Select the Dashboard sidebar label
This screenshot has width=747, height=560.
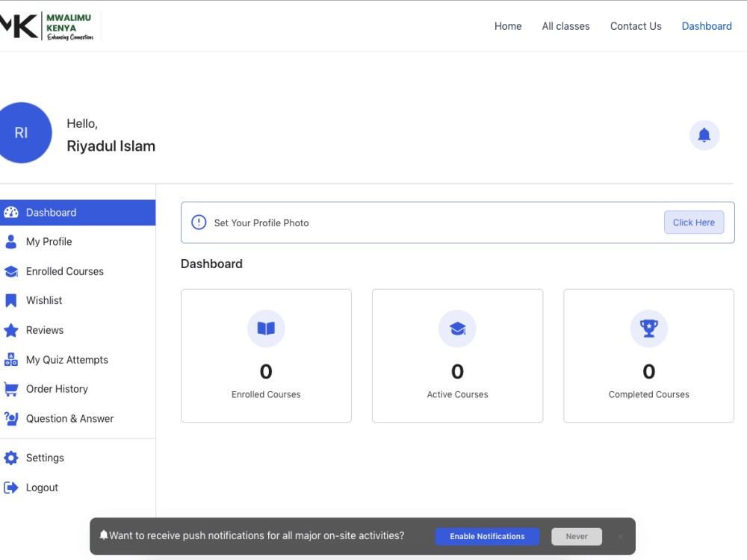click(x=51, y=212)
